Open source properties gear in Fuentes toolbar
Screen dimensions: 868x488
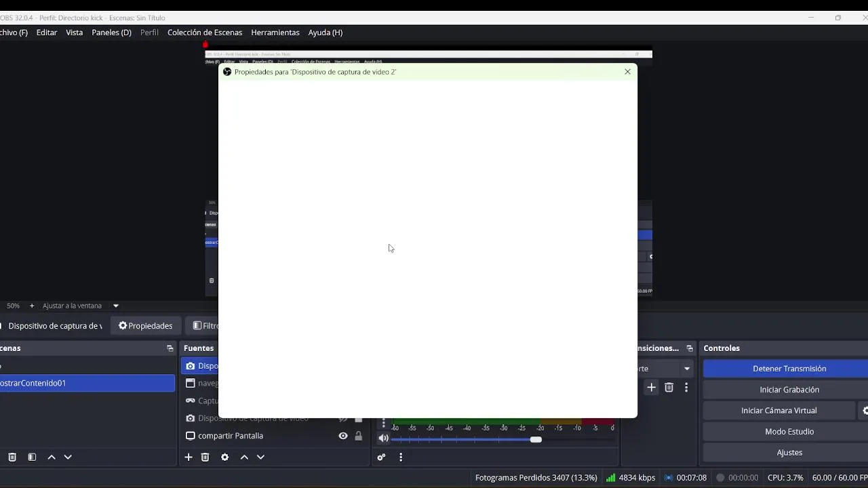point(225,457)
